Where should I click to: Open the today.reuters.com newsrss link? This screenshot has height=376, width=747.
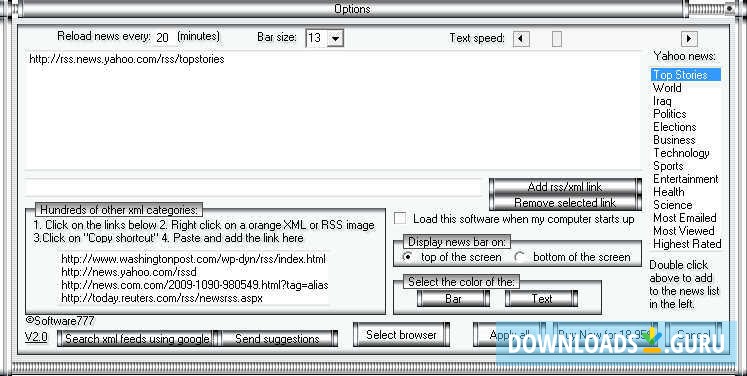point(162,298)
